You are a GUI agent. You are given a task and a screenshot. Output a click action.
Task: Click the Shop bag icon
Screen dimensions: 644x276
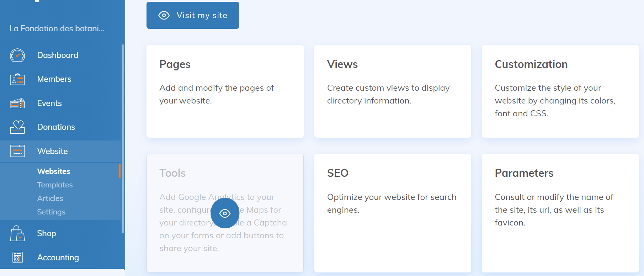click(17, 233)
